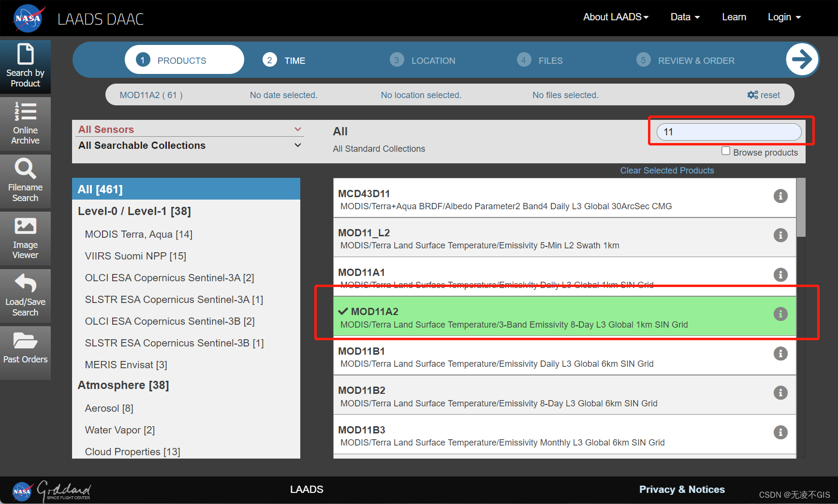Open the Login dropdown menu
Screen dimensions: 838x504
(784, 17)
